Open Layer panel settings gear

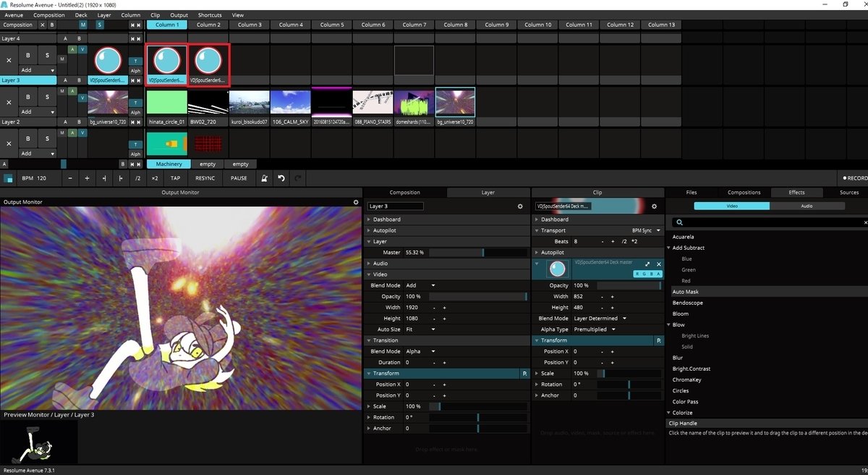(x=519, y=206)
